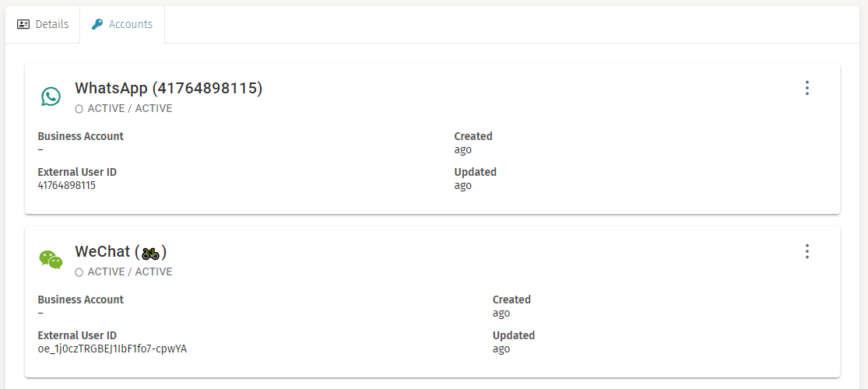Screen dimensions: 868x389
Task: Click the WeChat ACTIVE / ACTIVE status text
Action: (x=130, y=272)
